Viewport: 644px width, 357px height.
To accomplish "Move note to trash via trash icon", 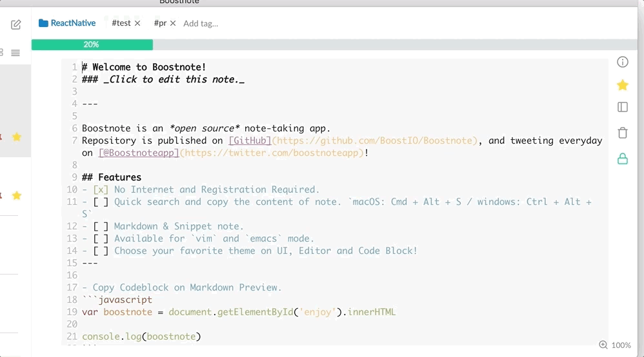I will pyautogui.click(x=623, y=133).
